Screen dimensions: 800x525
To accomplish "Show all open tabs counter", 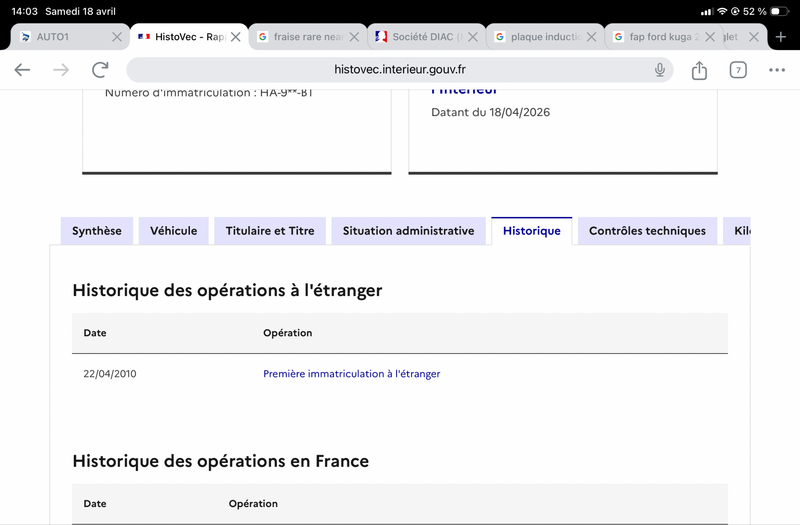I will click(738, 70).
